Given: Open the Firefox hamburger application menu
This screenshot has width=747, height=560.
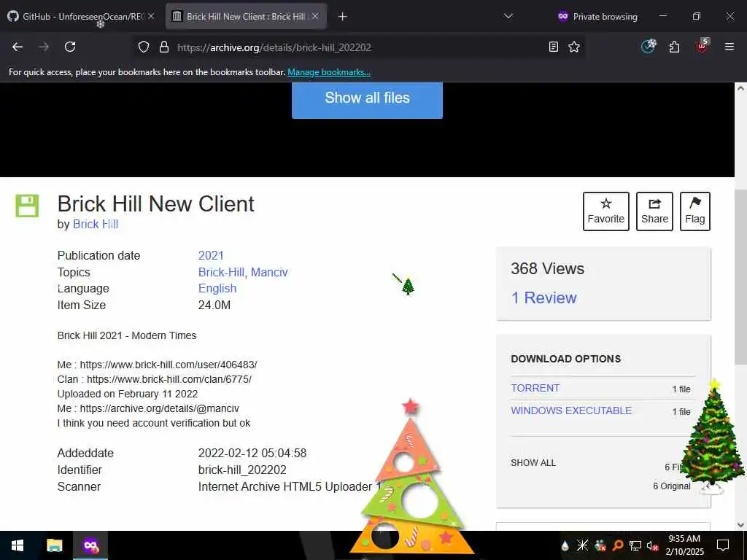Looking at the screenshot, I should point(729,47).
